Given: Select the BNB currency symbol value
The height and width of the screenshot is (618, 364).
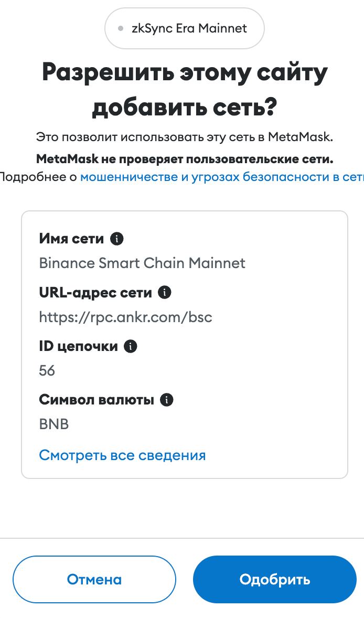Looking at the screenshot, I should coord(54,424).
